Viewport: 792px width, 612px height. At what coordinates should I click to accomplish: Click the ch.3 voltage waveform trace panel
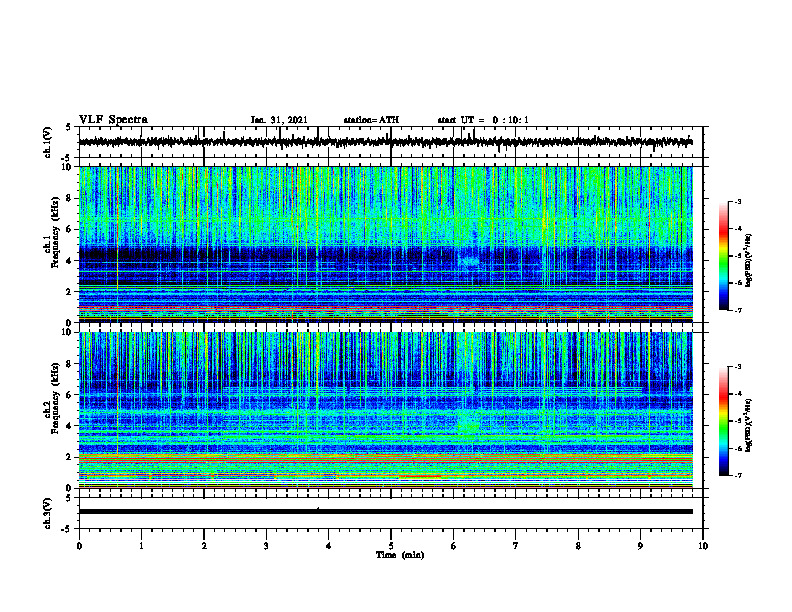coord(391,513)
